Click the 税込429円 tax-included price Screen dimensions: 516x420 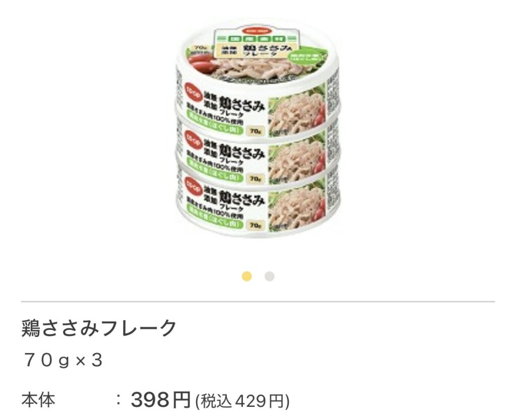tap(242, 401)
